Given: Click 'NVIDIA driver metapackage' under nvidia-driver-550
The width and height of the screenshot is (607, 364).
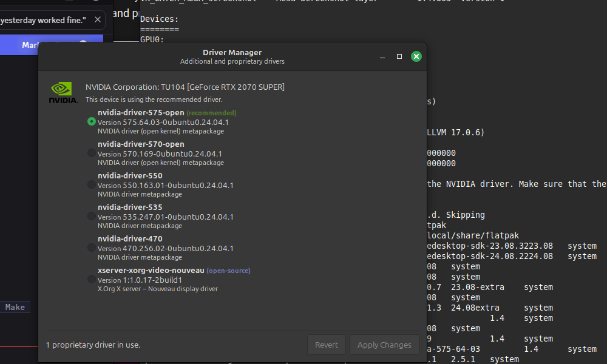Looking at the screenshot, I should pyautogui.click(x=140, y=194).
